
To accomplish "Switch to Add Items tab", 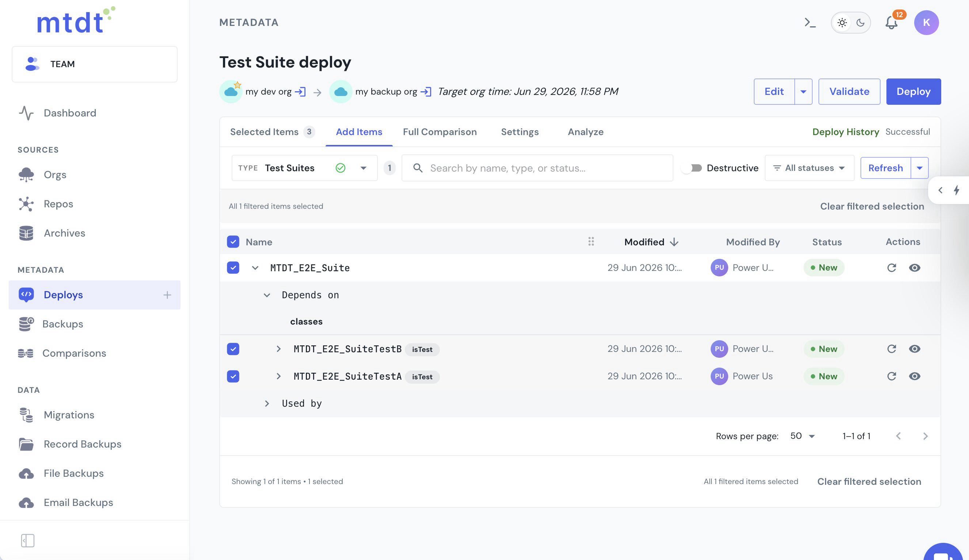I will 359,132.
